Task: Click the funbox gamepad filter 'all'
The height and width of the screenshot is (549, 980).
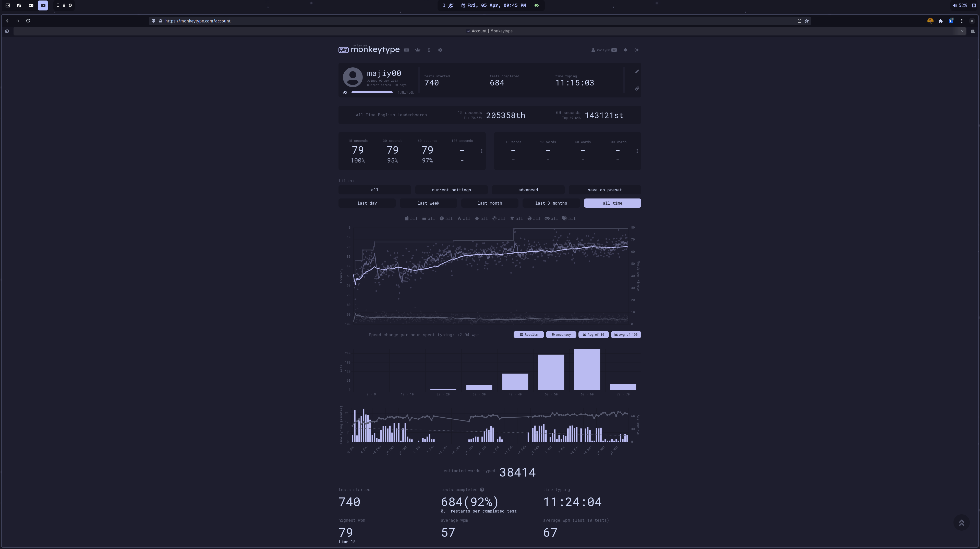Action: point(551,219)
